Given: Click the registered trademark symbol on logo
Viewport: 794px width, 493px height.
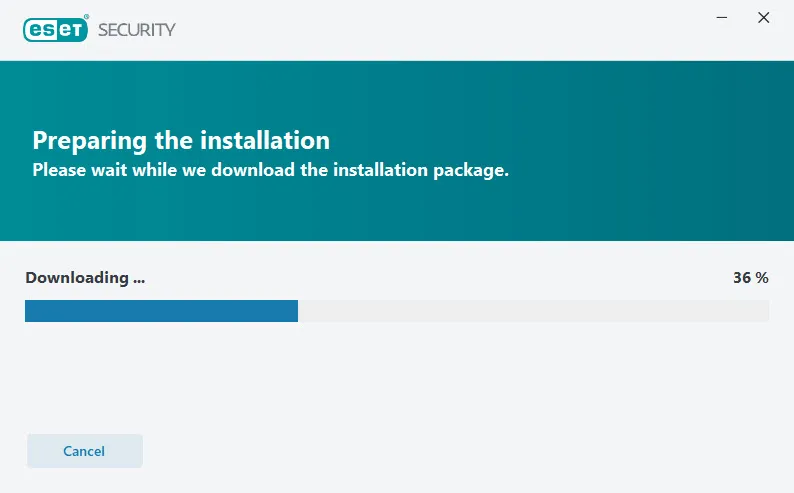Looking at the screenshot, I should click(x=86, y=17).
